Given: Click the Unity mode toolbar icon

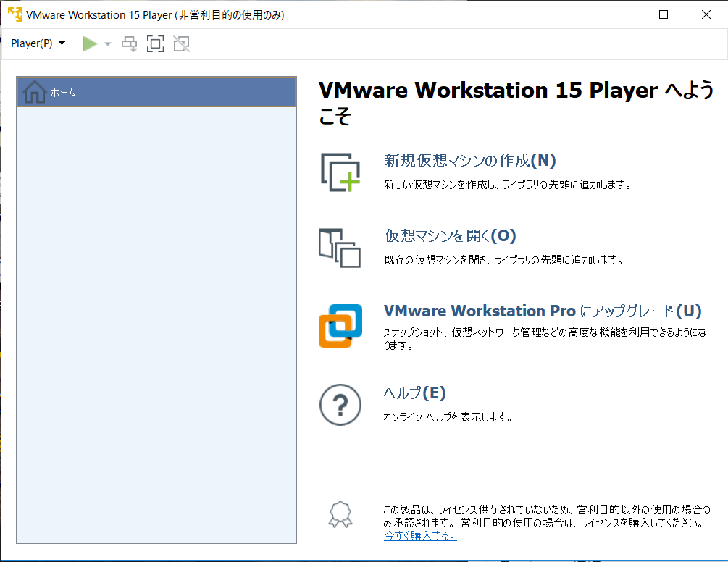Looking at the screenshot, I should click(181, 43).
